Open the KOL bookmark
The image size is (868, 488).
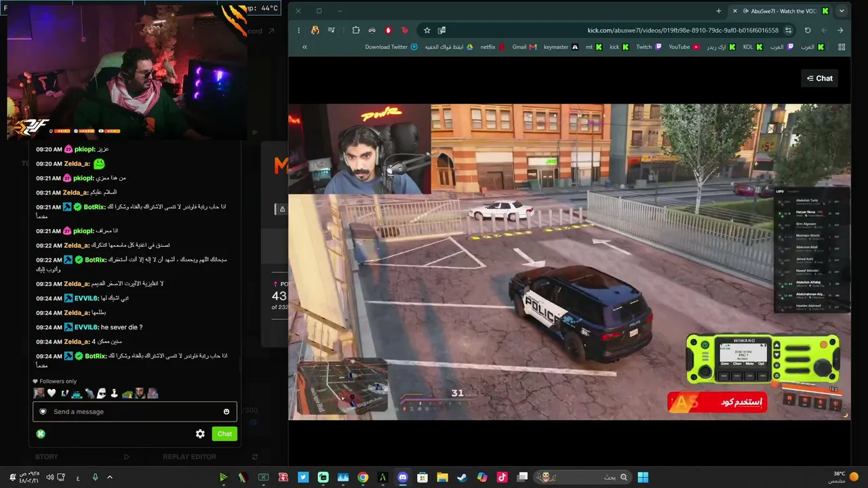[x=753, y=47]
